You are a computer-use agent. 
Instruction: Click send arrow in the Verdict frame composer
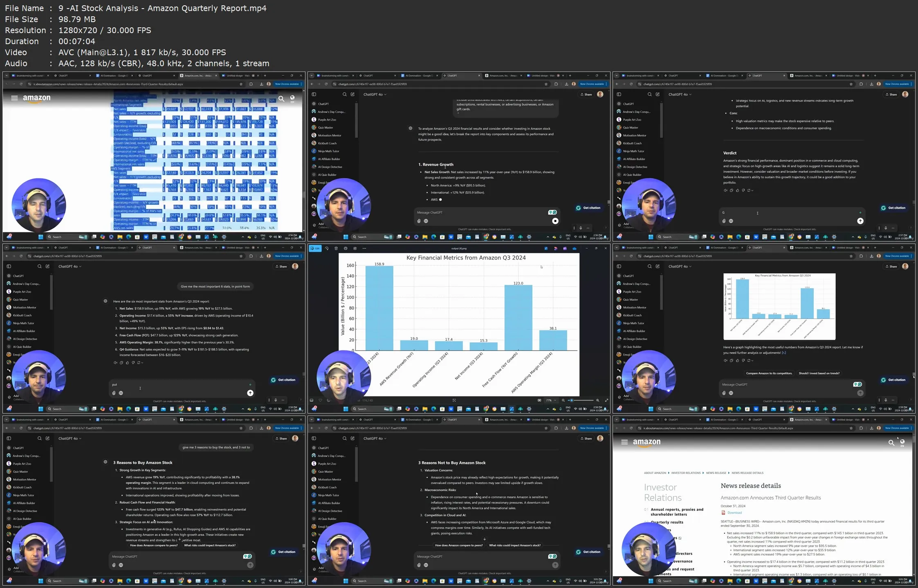point(860,221)
